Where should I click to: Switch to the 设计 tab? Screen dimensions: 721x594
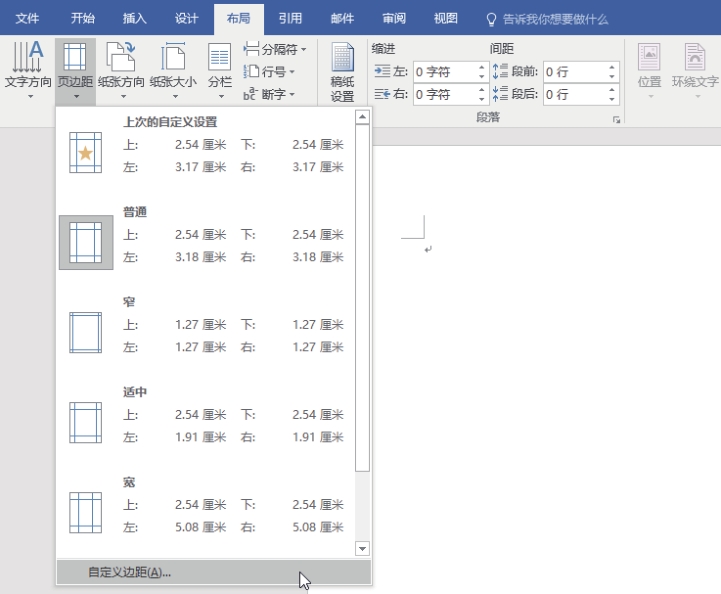186,18
